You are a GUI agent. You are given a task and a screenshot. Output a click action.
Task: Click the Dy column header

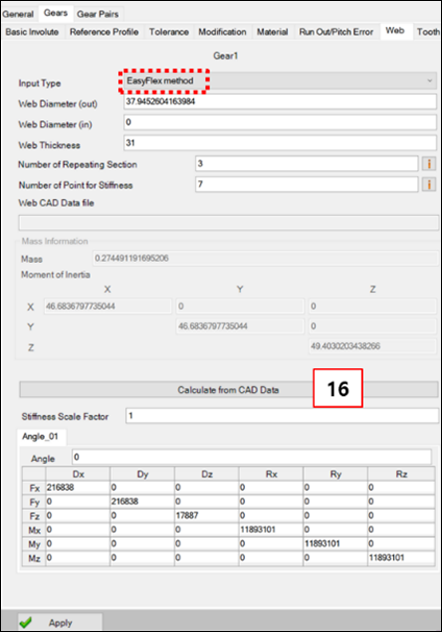pyautogui.click(x=142, y=474)
